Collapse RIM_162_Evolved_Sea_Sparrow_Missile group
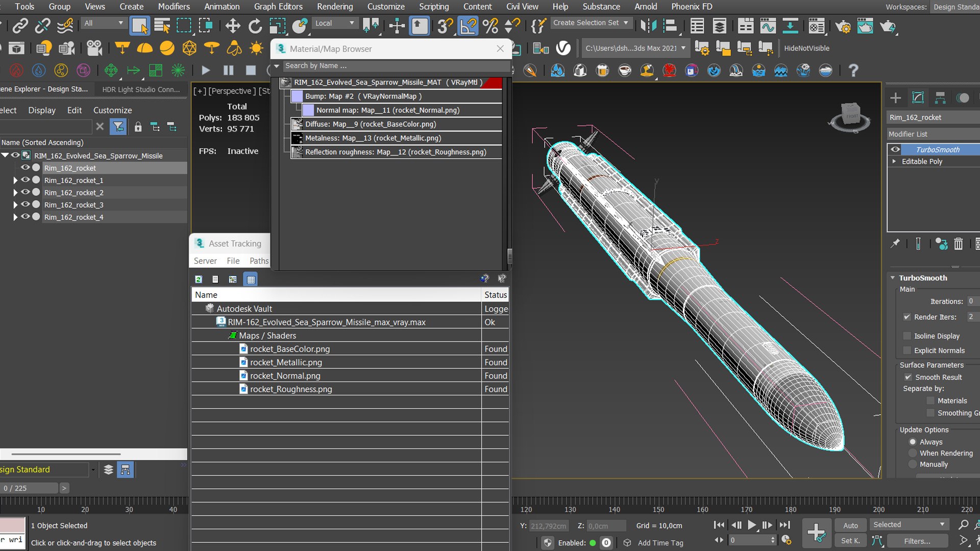980x551 pixels. [x=5, y=155]
